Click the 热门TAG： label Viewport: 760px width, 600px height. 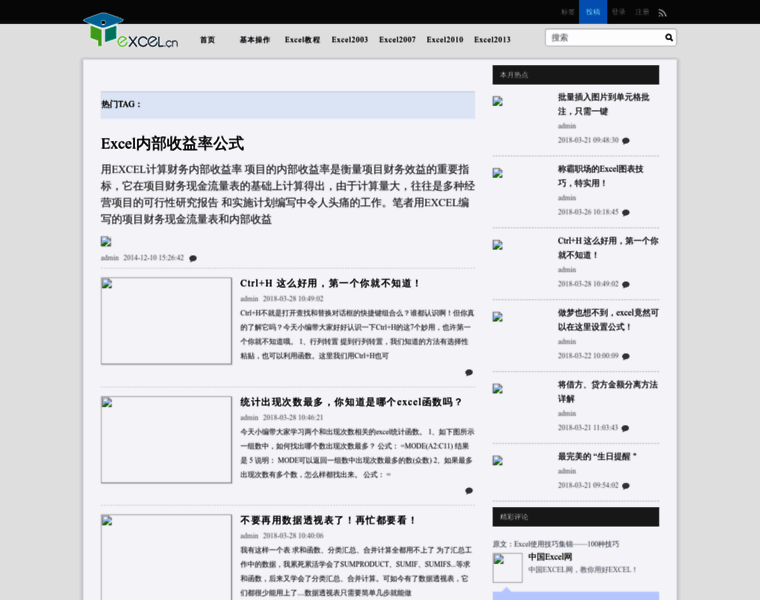[121, 104]
